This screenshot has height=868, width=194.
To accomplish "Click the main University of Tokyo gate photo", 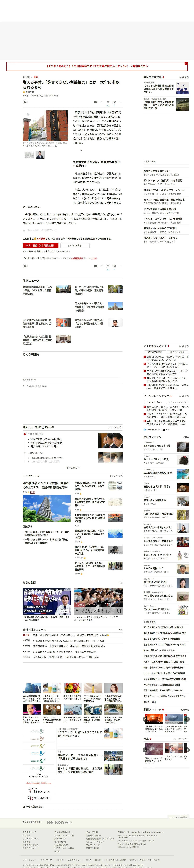I will (x=45, y=125).
